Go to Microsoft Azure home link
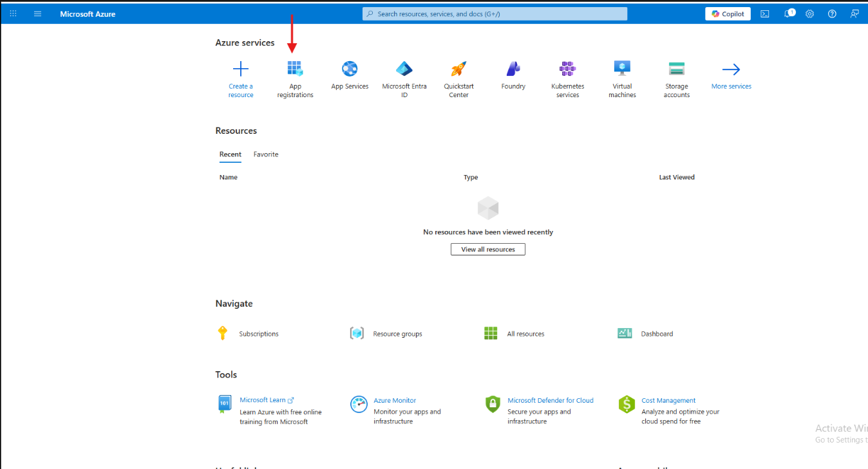Screen dimensions: 868x469 tap(88, 14)
